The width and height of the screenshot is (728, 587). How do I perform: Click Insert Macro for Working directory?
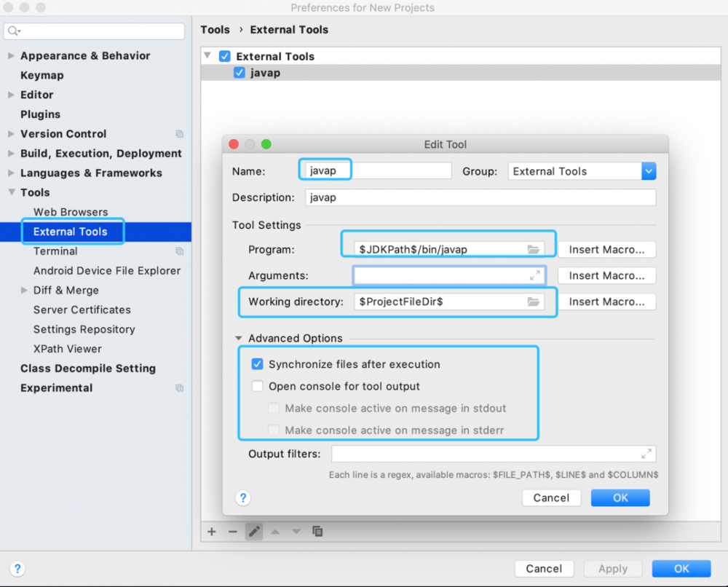(x=607, y=302)
